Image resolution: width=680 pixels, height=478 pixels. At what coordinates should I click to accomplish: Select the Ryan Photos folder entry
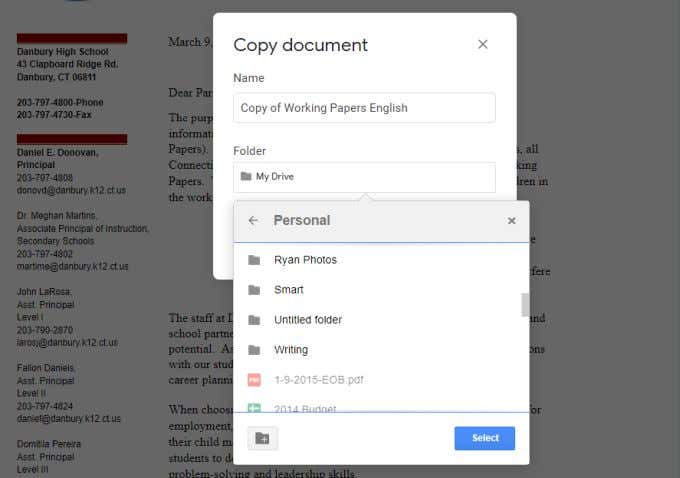point(377,260)
